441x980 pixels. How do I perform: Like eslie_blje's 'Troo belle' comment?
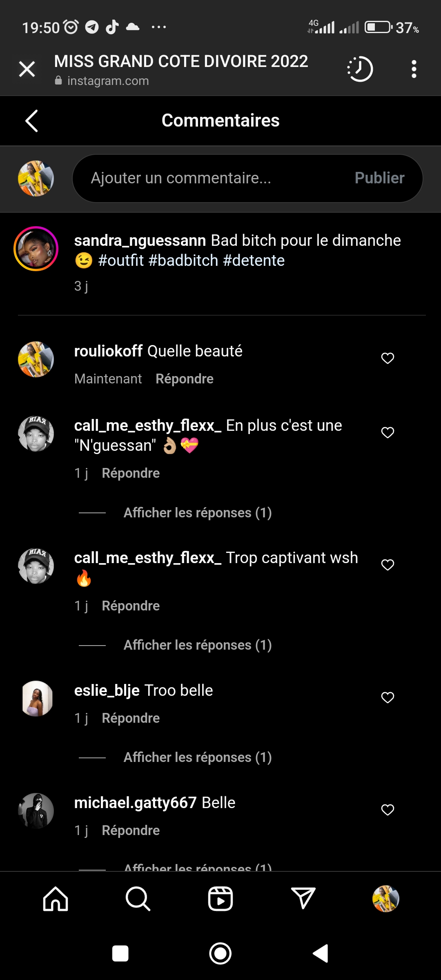pos(388,697)
